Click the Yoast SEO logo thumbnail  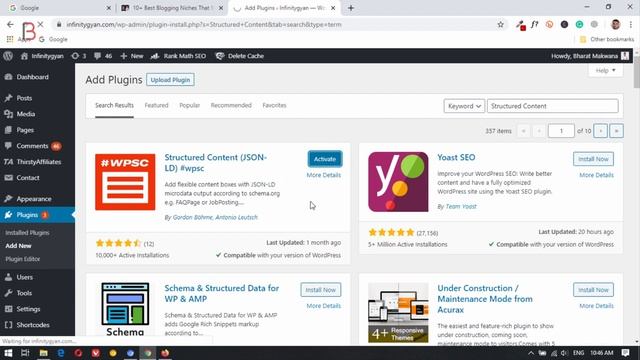[x=398, y=182]
